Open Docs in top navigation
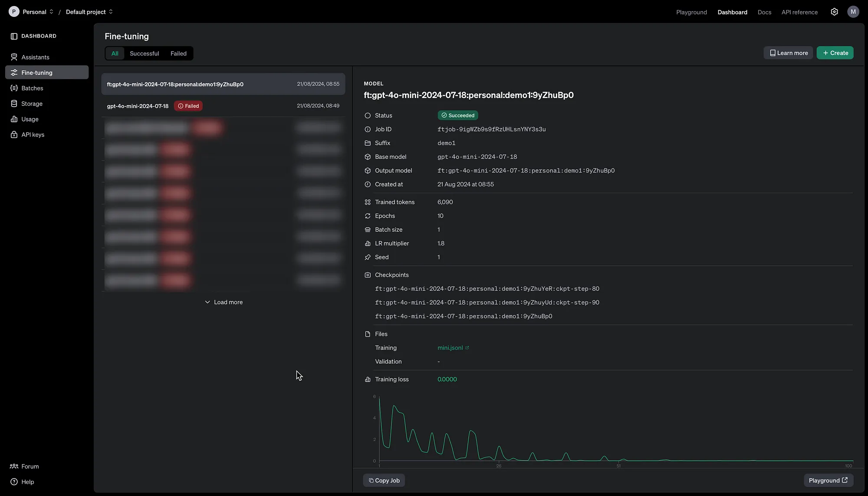This screenshot has height=496, width=868. point(764,12)
